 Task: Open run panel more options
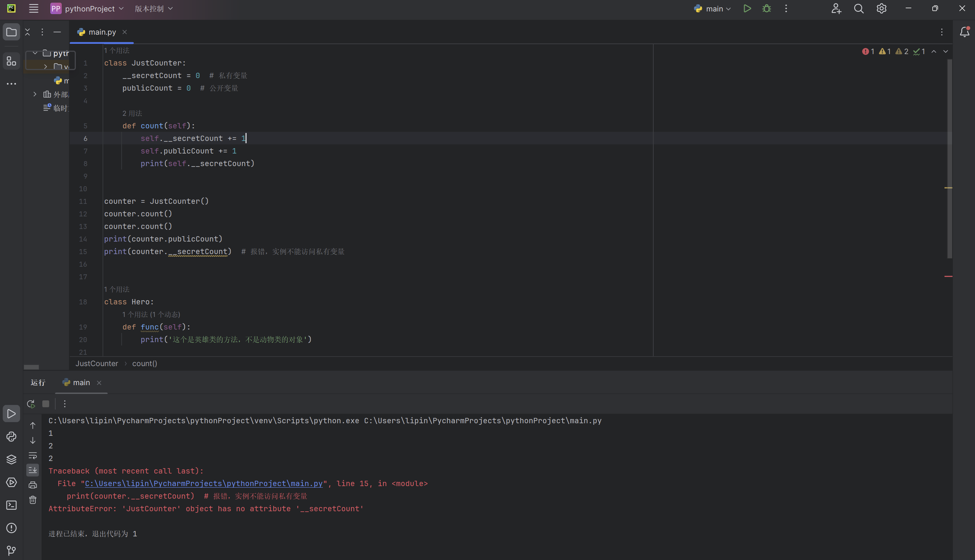point(65,403)
